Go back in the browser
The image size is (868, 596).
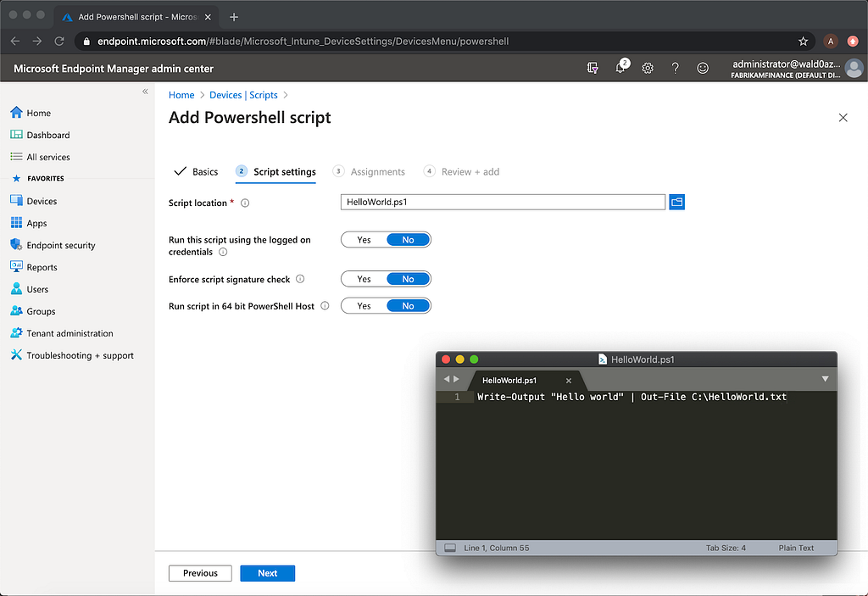[15, 42]
